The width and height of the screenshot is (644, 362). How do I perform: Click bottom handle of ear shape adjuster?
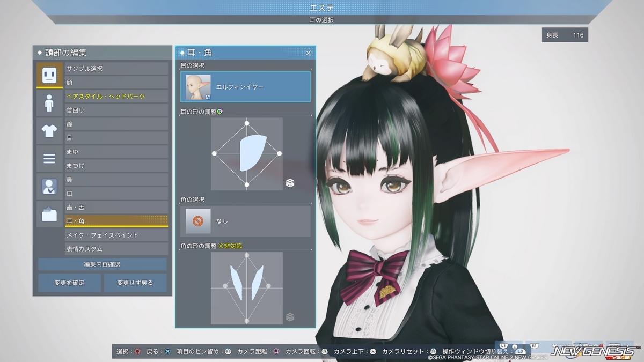(247, 185)
